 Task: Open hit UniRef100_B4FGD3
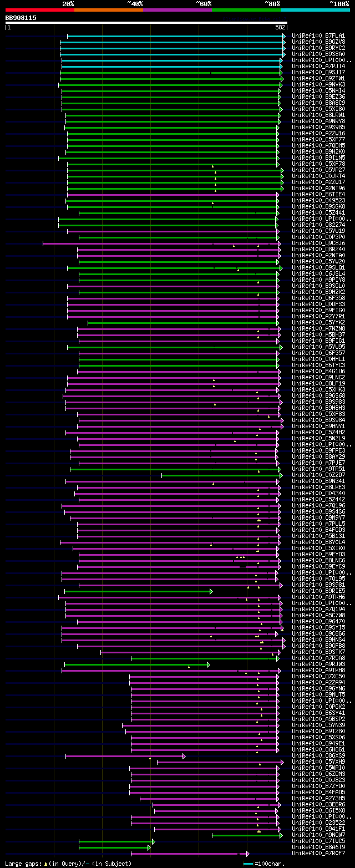coord(318,530)
